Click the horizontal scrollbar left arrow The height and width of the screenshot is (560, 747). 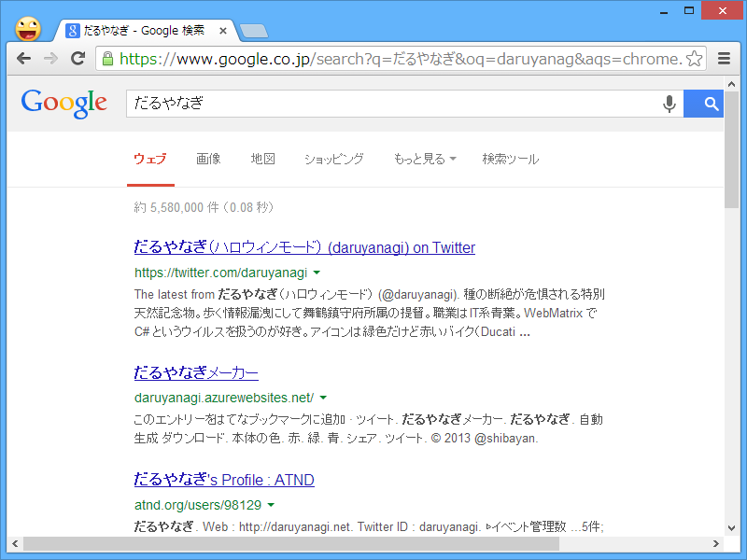click(15, 543)
